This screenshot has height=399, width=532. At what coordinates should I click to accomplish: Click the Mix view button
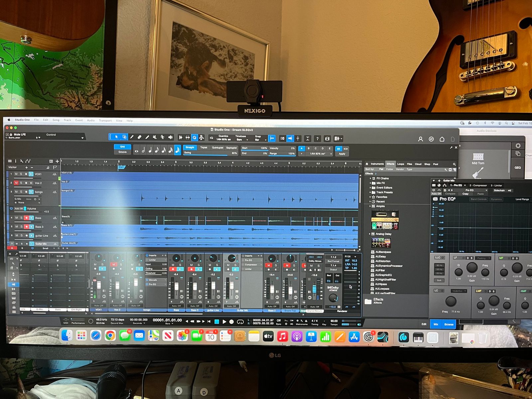(x=436, y=324)
